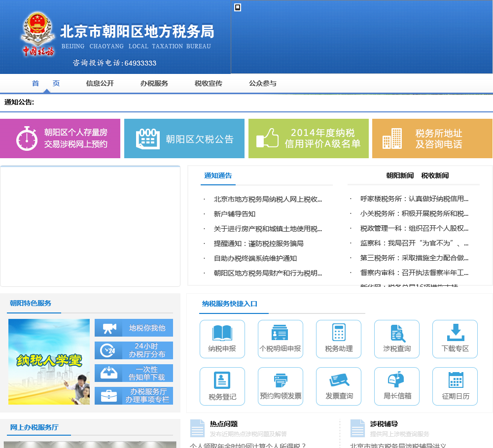Open 自助办税终端系统维护通知
The height and width of the screenshot is (448, 493).
pyautogui.click(x=255, y=258)
